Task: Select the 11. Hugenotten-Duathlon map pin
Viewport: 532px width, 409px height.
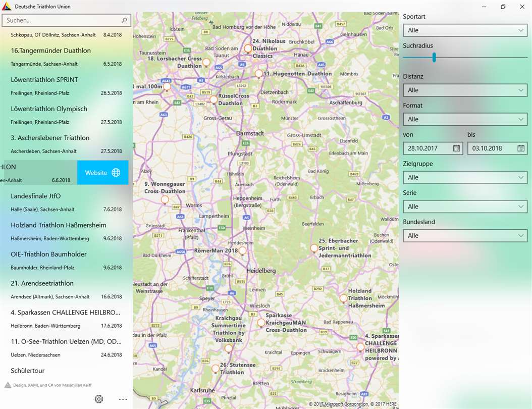Action: [x=258, y=74]
